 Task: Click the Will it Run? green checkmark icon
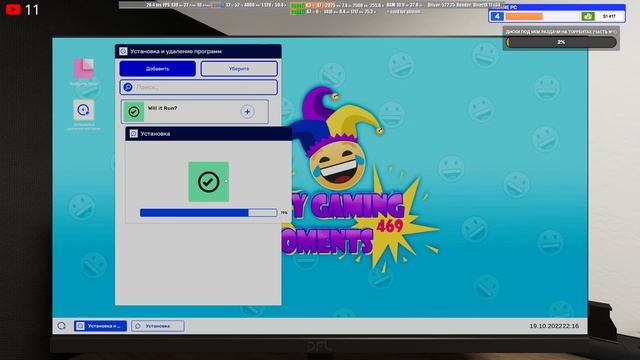tap(134, 111)
